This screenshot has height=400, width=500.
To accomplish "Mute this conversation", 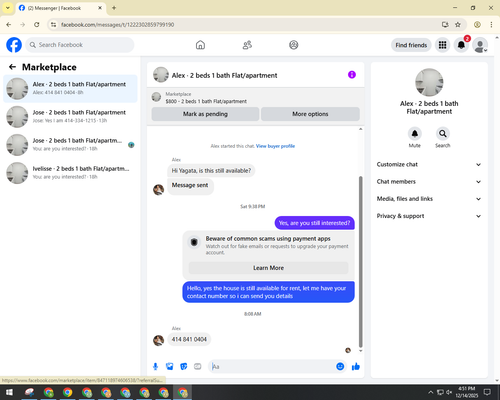I will coord(415,134).
